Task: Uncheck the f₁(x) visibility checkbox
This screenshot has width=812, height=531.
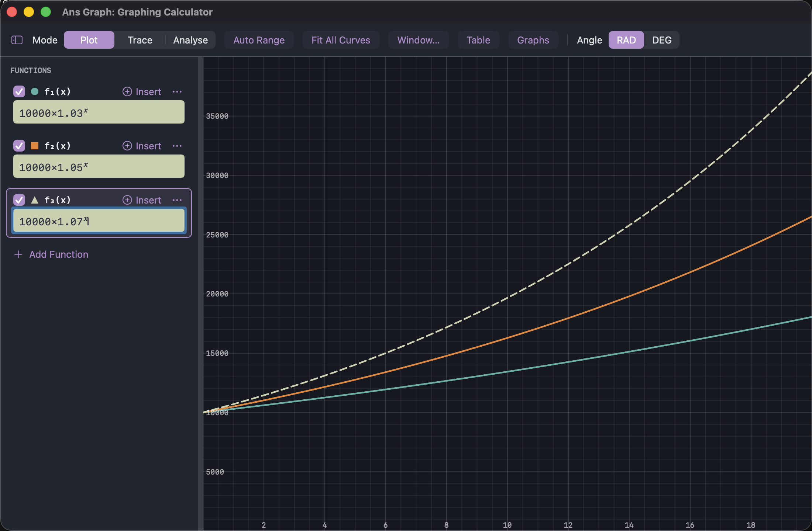Action: click(x=19, y=91)
